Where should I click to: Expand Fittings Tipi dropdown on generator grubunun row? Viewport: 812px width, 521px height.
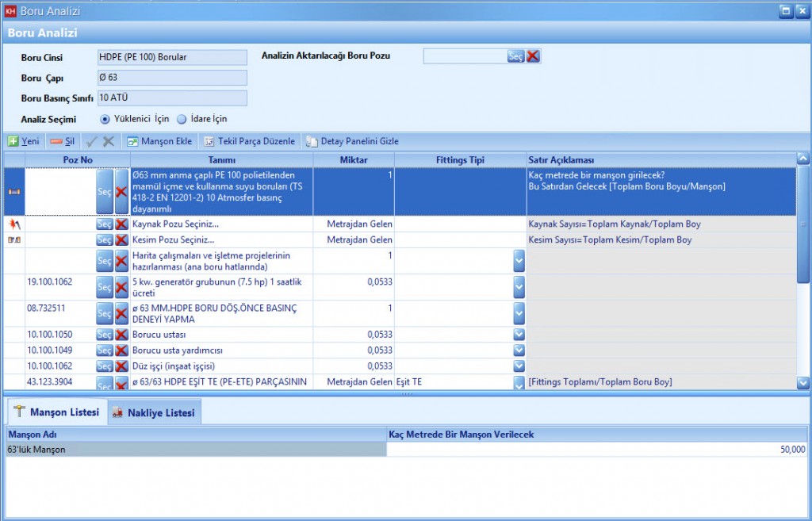[x=519, y=286]
